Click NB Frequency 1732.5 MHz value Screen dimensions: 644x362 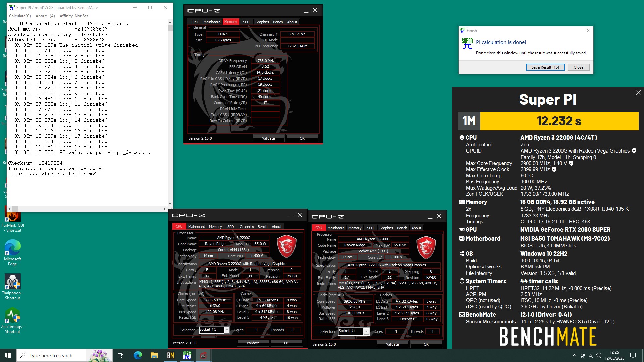[297, 46]
